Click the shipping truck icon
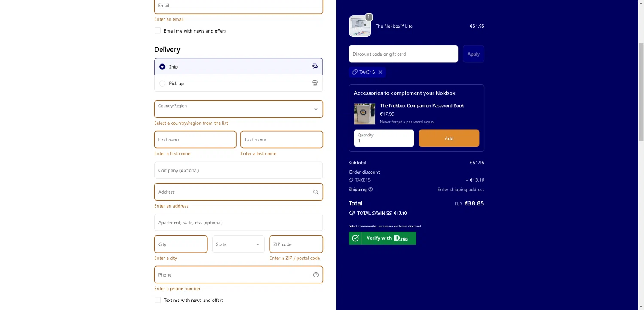This screenshot has height=310, width=644. coord(315,66)
